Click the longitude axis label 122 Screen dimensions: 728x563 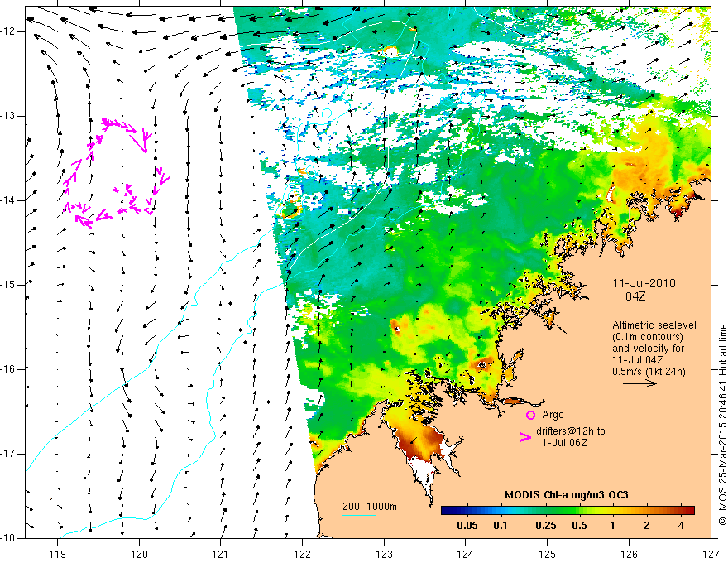point(302,554)
